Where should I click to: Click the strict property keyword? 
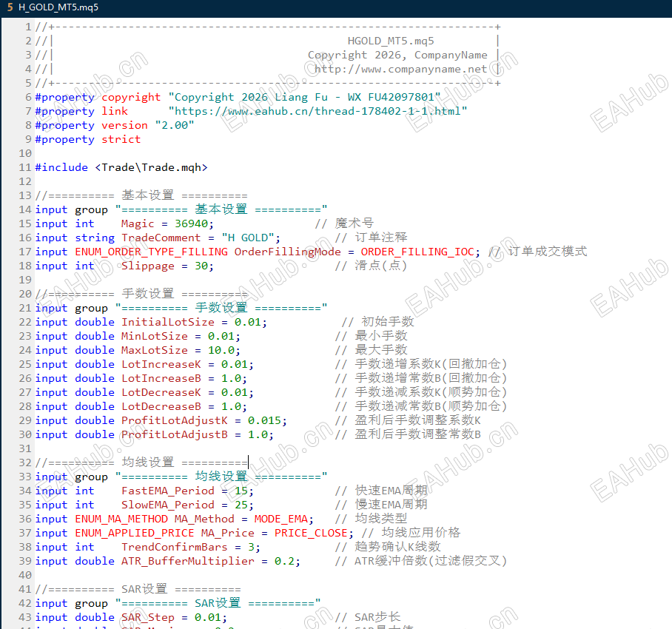coord(121,139)
